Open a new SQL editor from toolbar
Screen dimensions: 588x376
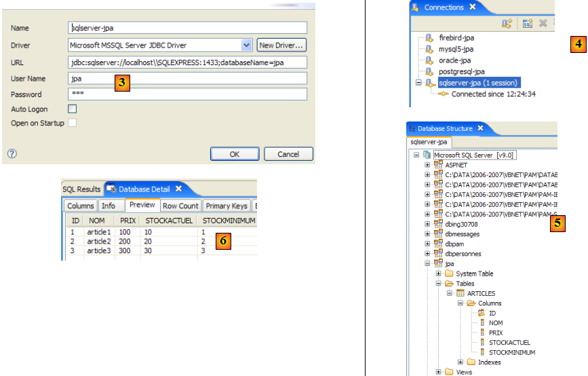(x=528, y=24)
